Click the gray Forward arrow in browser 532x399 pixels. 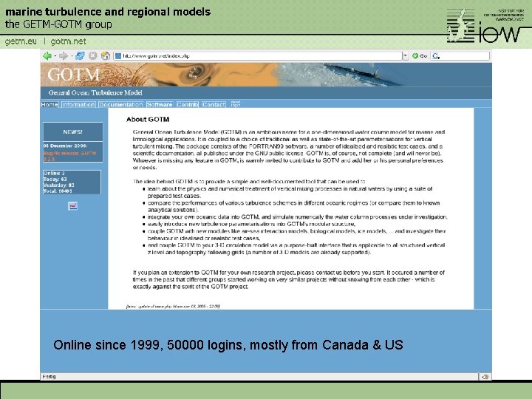(63, 56)
